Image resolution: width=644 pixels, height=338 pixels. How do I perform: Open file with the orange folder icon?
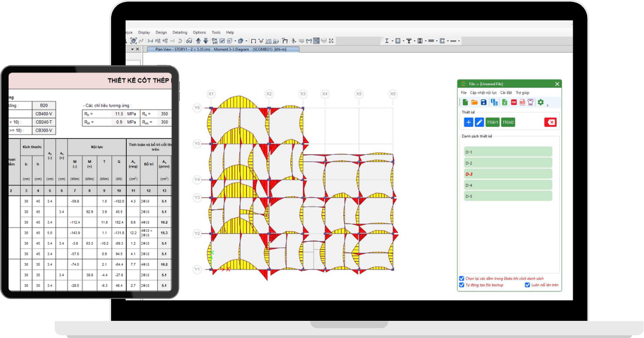click(x=474, y=102)
